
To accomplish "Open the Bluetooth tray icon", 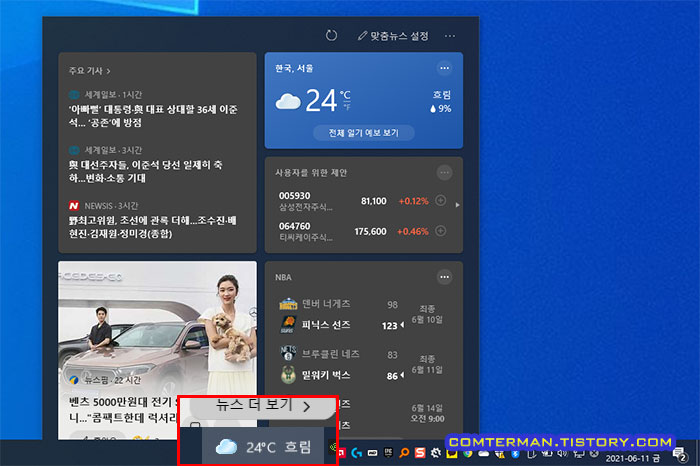I will (515, 454).
